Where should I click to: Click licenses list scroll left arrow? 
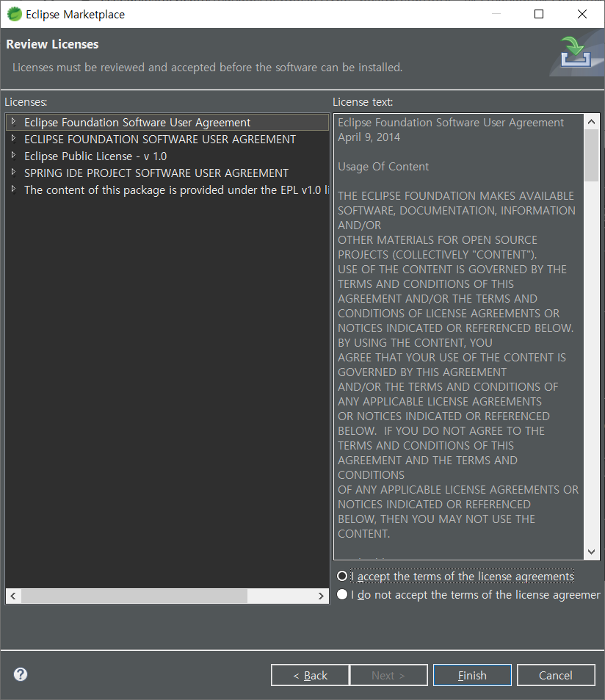13,596
